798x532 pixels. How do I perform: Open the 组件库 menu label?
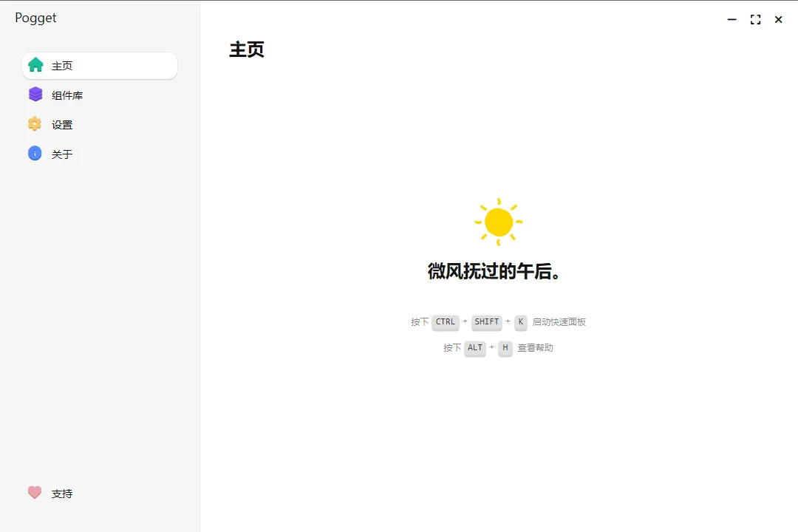(x=67, y=95)
